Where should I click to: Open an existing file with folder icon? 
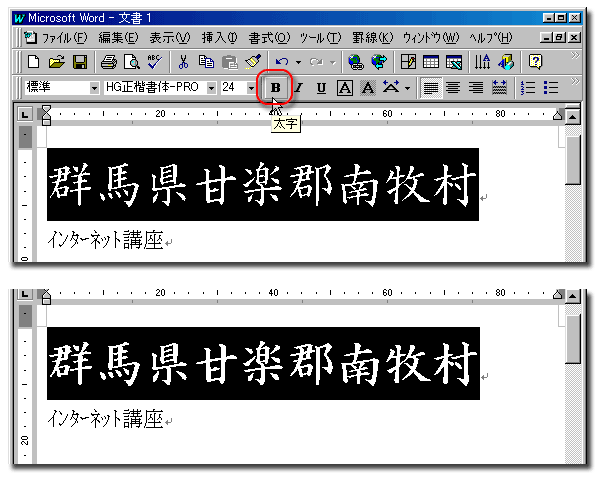[x=57, y=62]
